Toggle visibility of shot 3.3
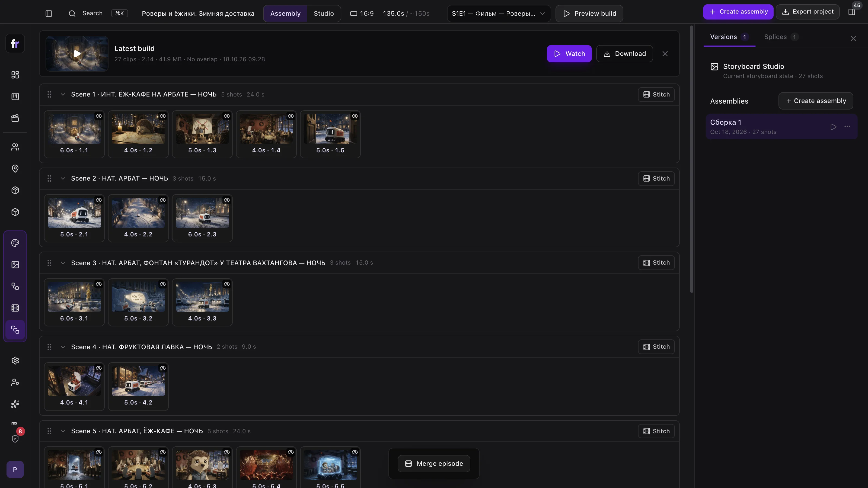 [227, 284]
